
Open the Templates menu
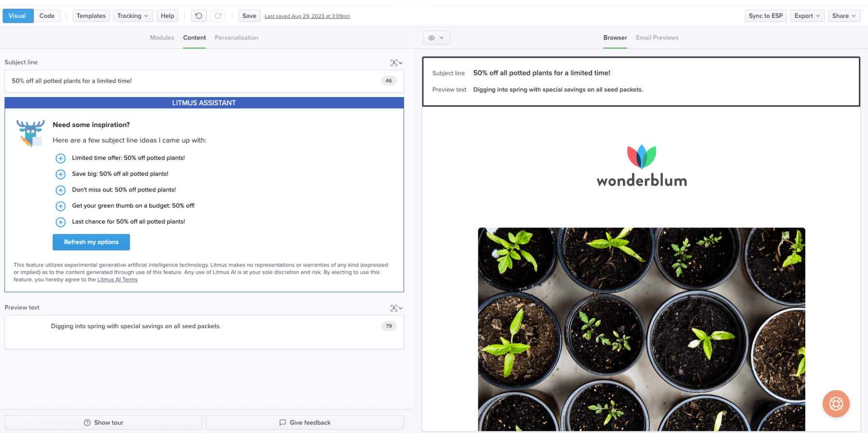coord(91,16)
